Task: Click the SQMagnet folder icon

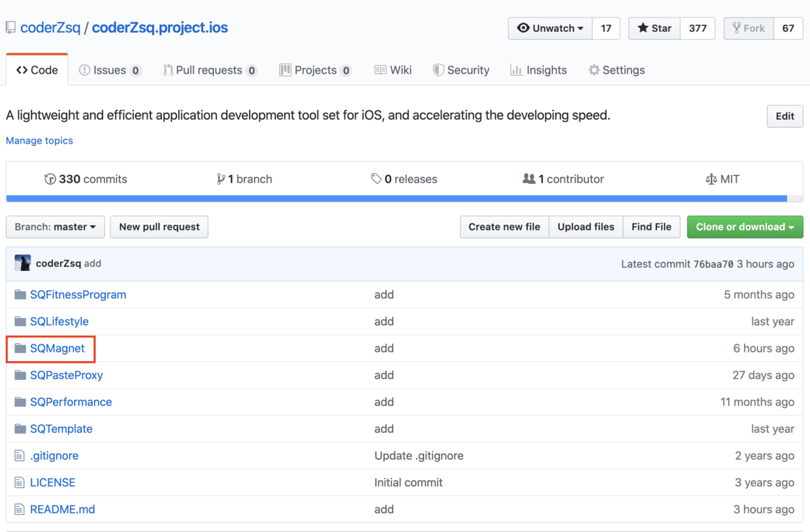Action: (20, 348)
